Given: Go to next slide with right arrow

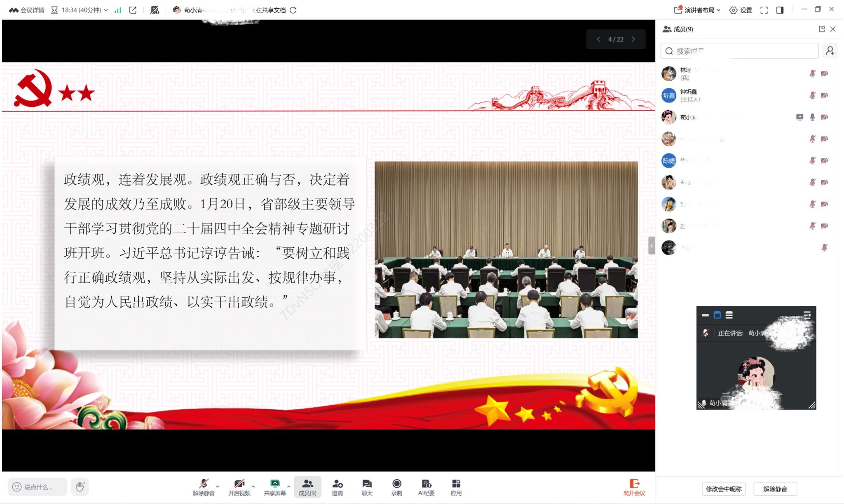Looking at the screenshot, I should coord(633,39).
